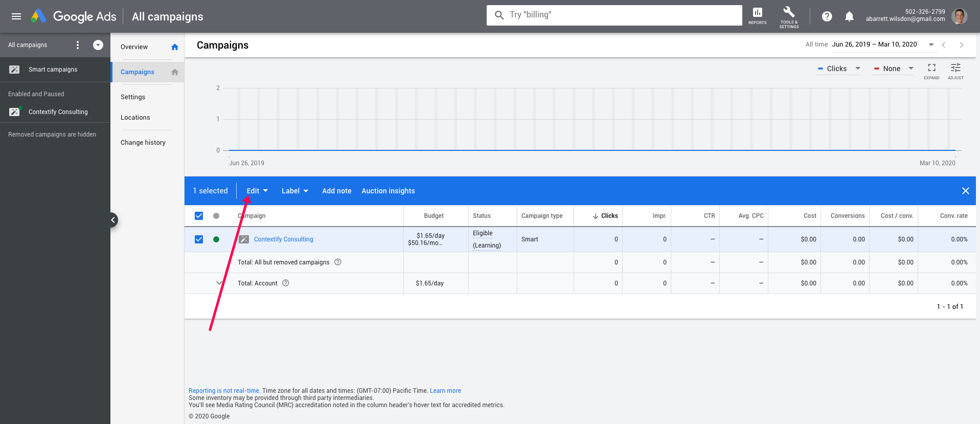Click the Campaign type column header
This screenshot has height=424, width=980.
click(542, 216)
